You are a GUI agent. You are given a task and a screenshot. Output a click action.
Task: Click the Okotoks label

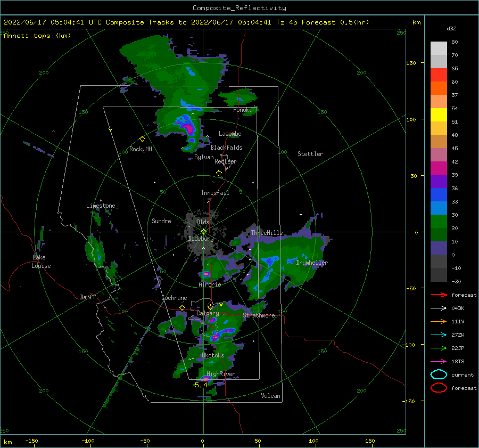213,355
